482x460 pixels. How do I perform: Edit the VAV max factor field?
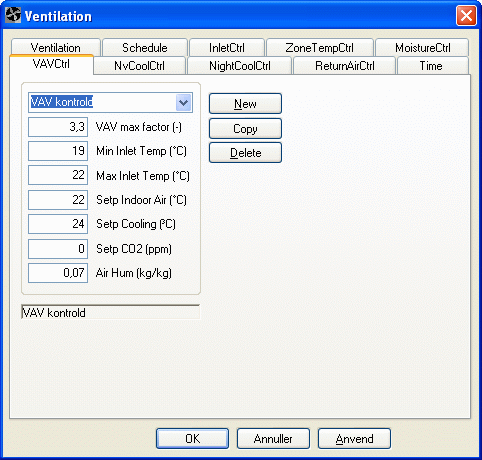pyautogui.click(x=58, y=127)
